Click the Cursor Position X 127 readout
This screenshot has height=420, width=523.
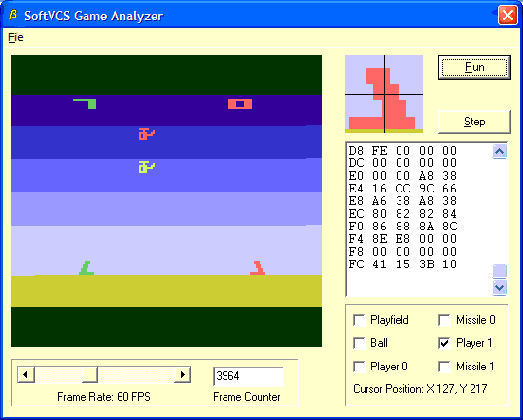point(420,389)
